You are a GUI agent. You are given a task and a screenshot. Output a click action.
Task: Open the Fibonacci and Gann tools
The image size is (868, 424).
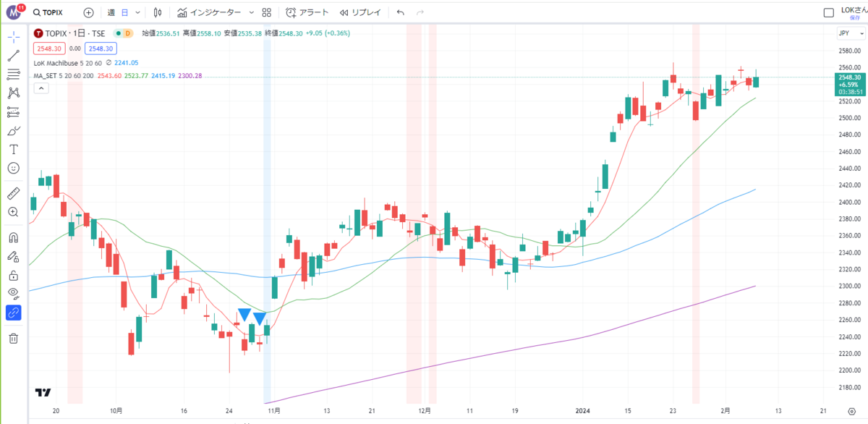(13, 74)
